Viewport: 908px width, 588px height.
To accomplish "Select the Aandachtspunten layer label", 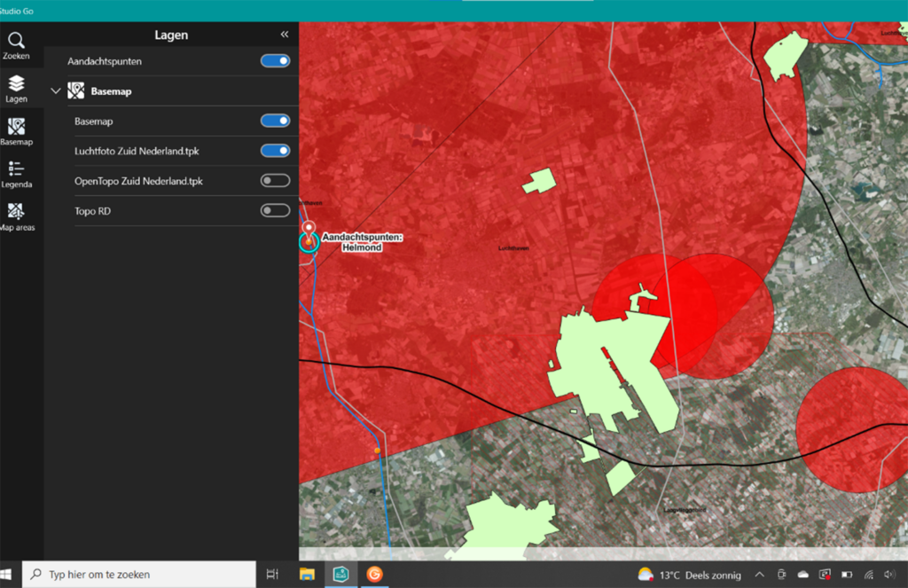I will point(105,61).
